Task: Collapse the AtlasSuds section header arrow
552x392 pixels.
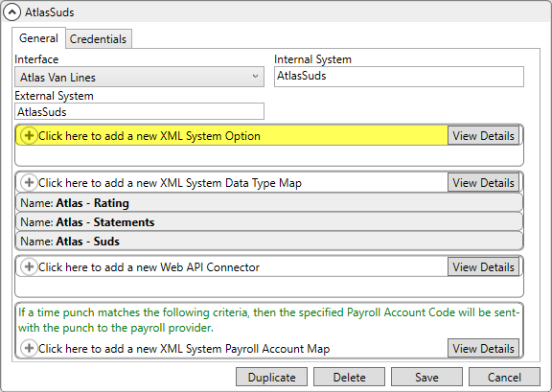Action: pyautogui.click(x=11, y=12)
